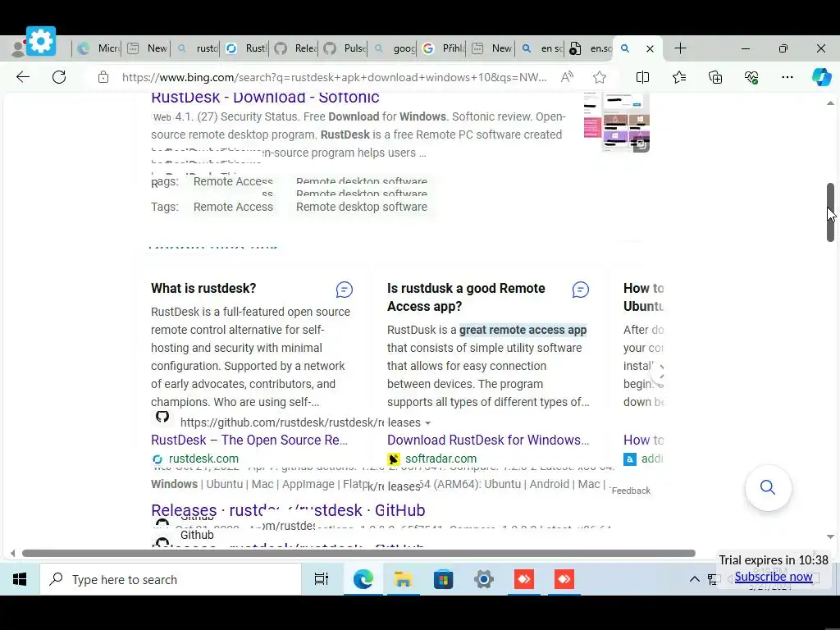Image resolution: width=840 pixels, height=630 pixels.
Task: Click the vertical scrollbar thumb
Action: tap(830, 212)
